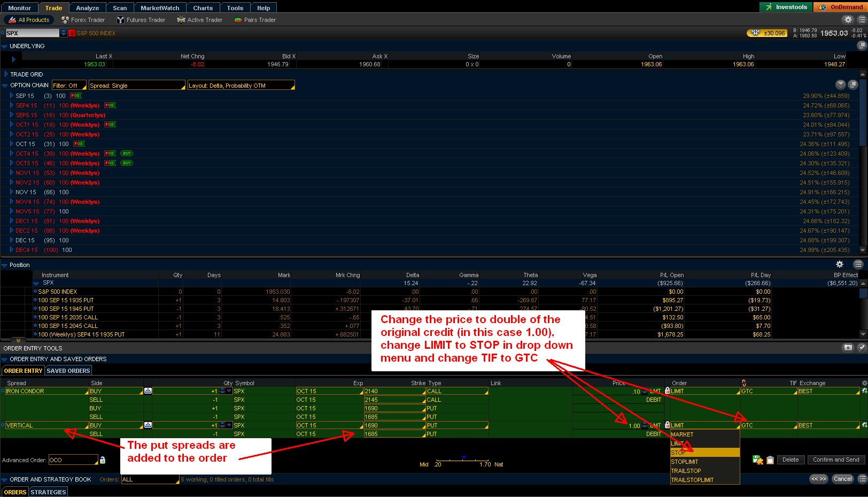Click the save order icon beside Delete

pyautogui.click(x=757, y=460)
